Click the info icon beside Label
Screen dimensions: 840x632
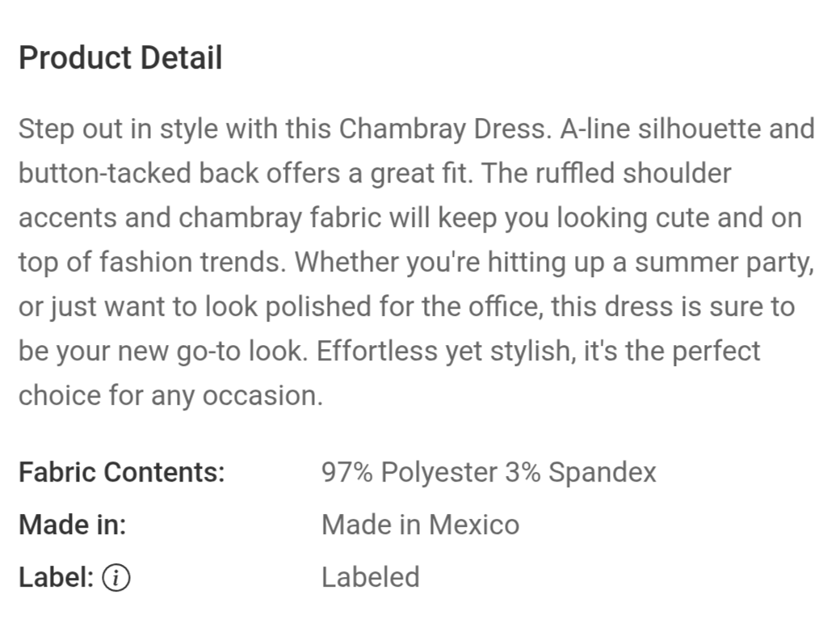[118, 577]
